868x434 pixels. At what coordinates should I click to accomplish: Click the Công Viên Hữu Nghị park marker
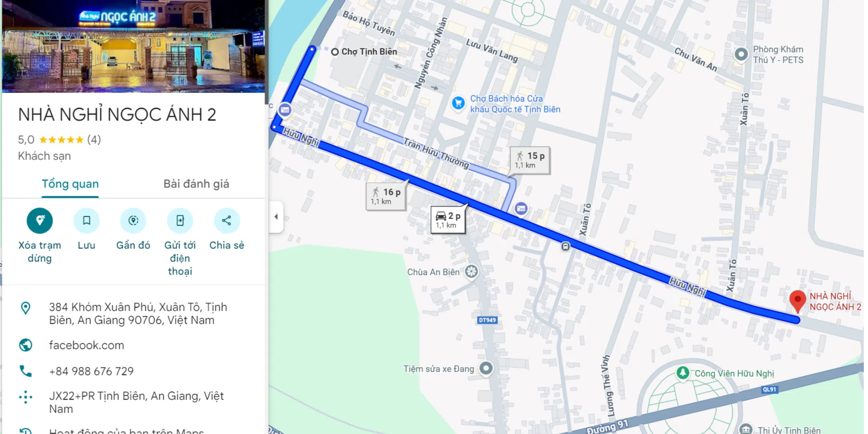682,373
